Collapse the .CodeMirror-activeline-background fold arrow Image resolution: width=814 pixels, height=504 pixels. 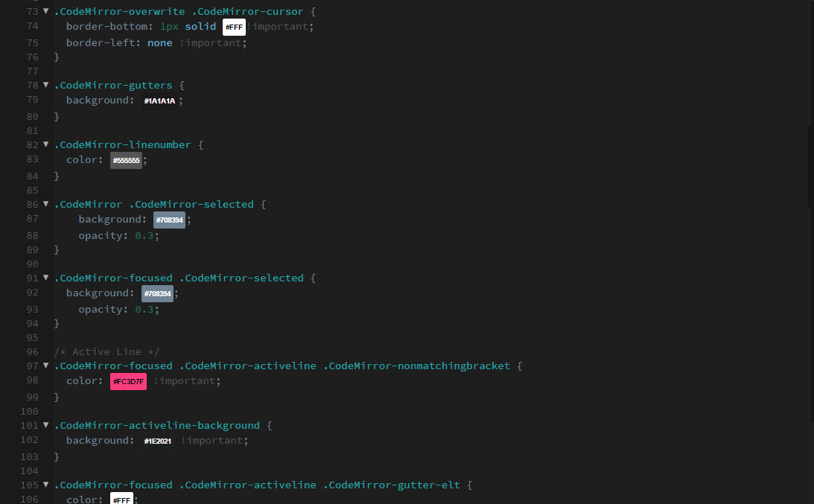click(45, 425)
